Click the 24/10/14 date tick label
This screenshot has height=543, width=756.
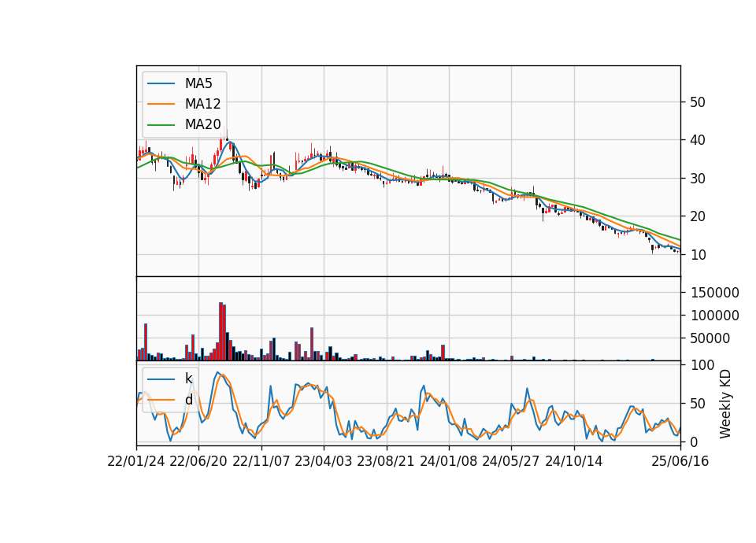(574, 461)
